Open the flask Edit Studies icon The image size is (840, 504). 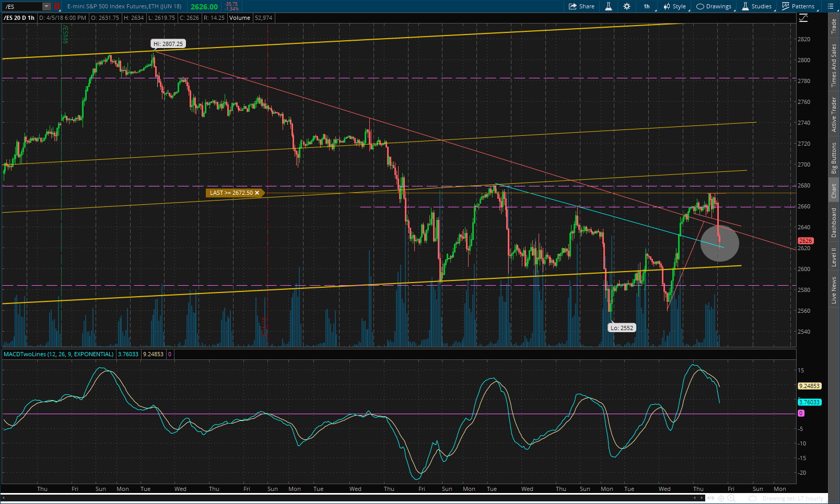609,6
